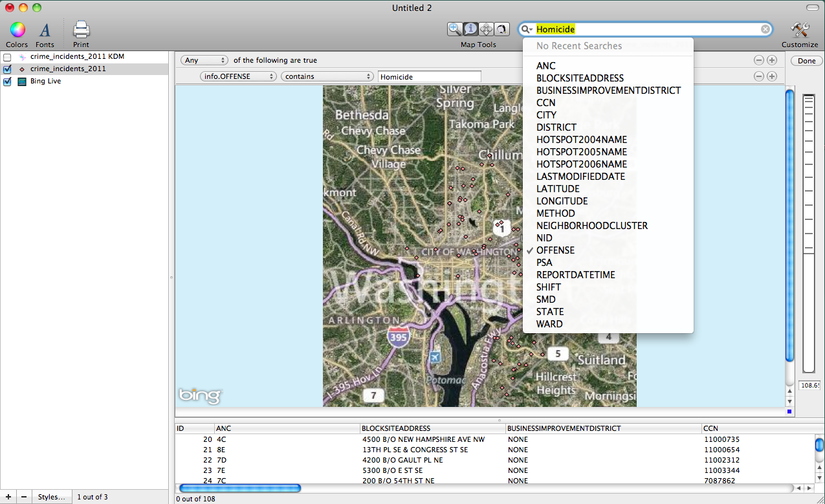The width and height of the screenshot is (825, 504).
Task: Open the contains operator dropdown
Action: [327, 76]
